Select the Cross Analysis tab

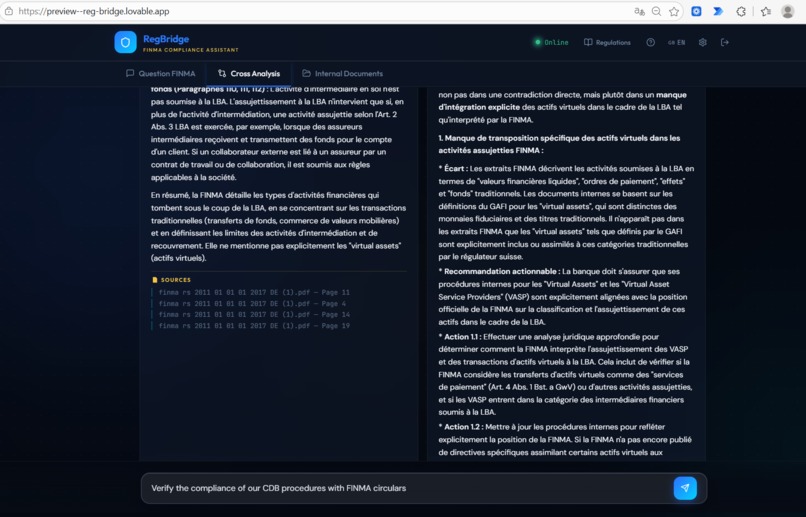pyautogui.click(x=249, y=73)
